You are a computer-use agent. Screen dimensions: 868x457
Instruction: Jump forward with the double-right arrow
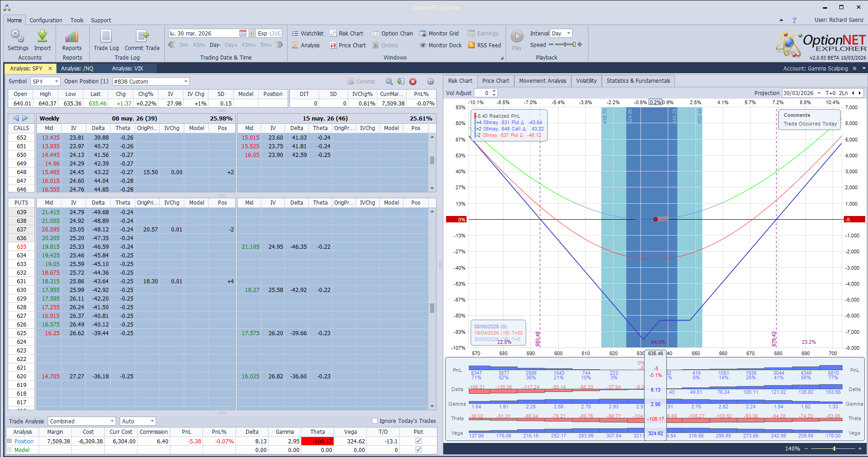coord(279,45)
